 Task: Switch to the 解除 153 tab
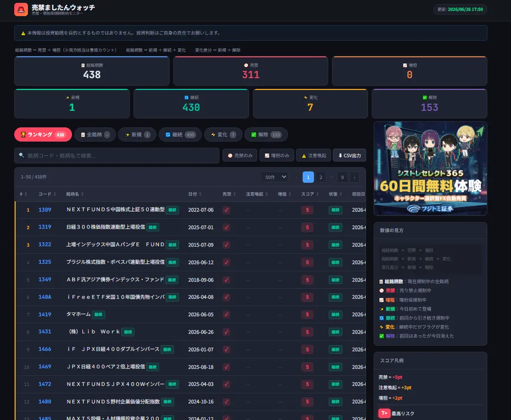(266, 134)
